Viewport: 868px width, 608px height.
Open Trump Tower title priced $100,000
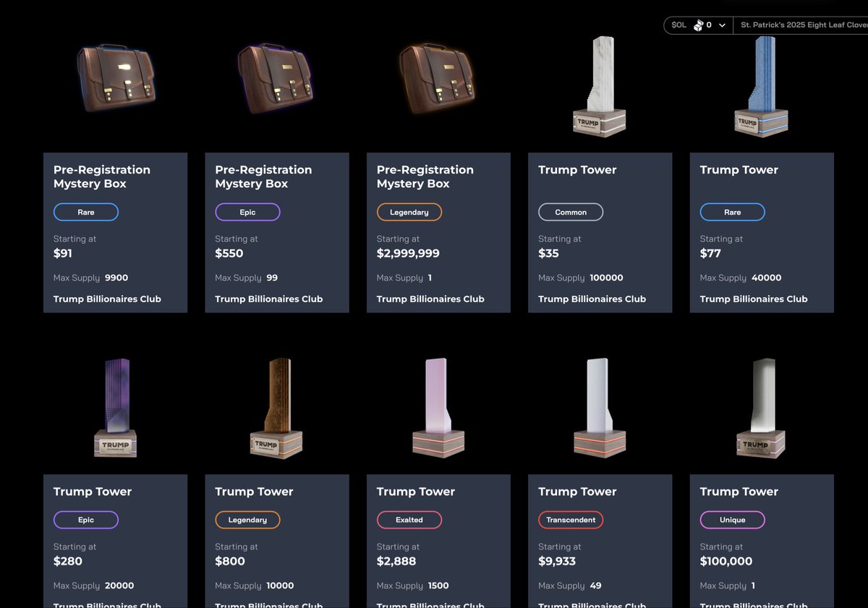pyautogui.click(x=739, y=492)
